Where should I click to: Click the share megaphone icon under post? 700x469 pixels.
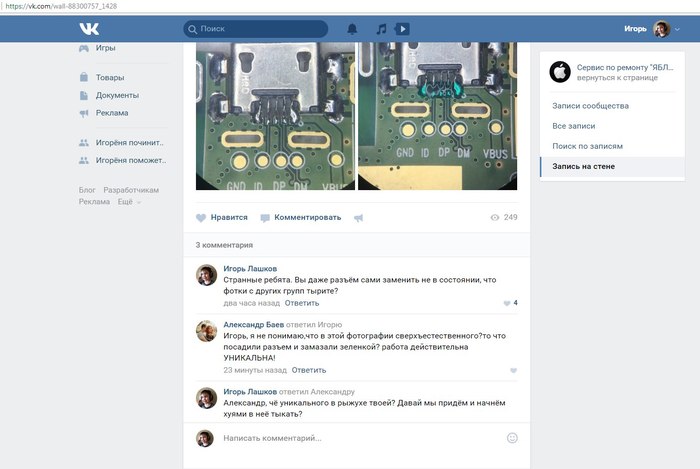[x=359, y=218]
